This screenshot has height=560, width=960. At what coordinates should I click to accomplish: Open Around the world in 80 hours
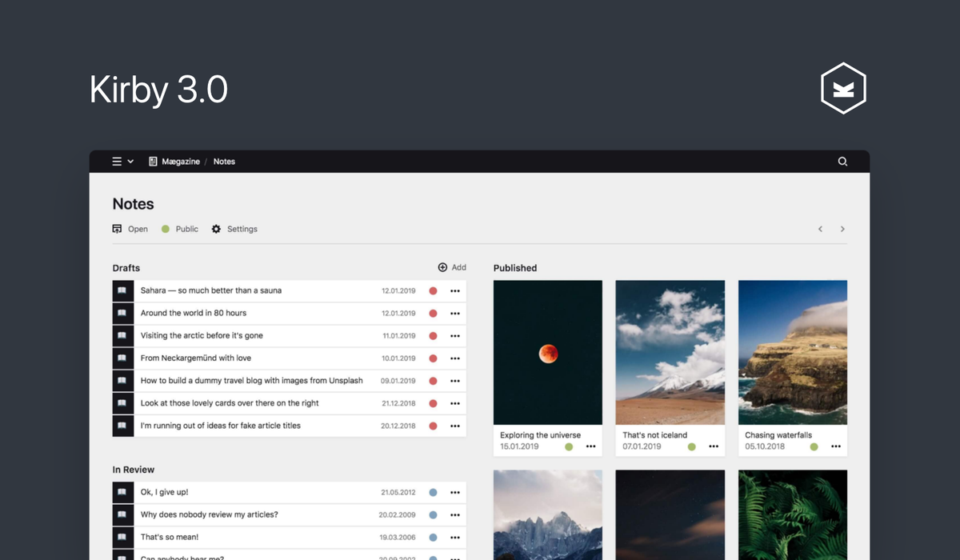click(x=194, y=313)
